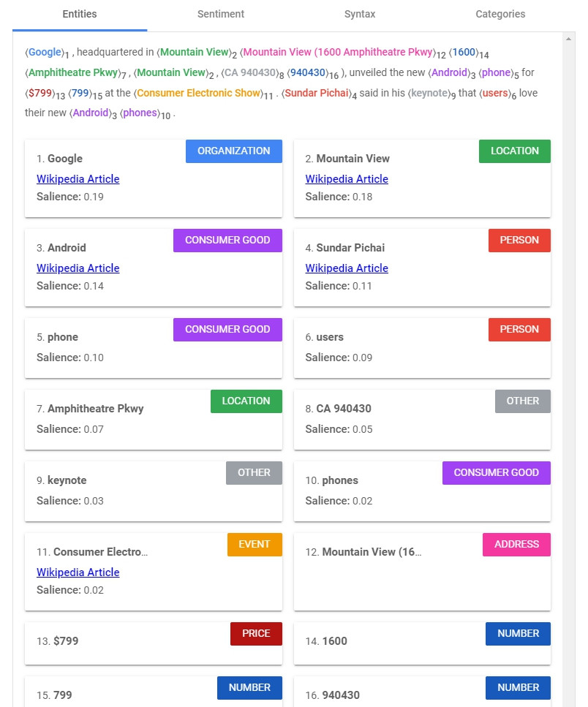Viewport: 588px width, 707px height.
Task: Switch to the Entities tab
Action: tap(80, 15)
